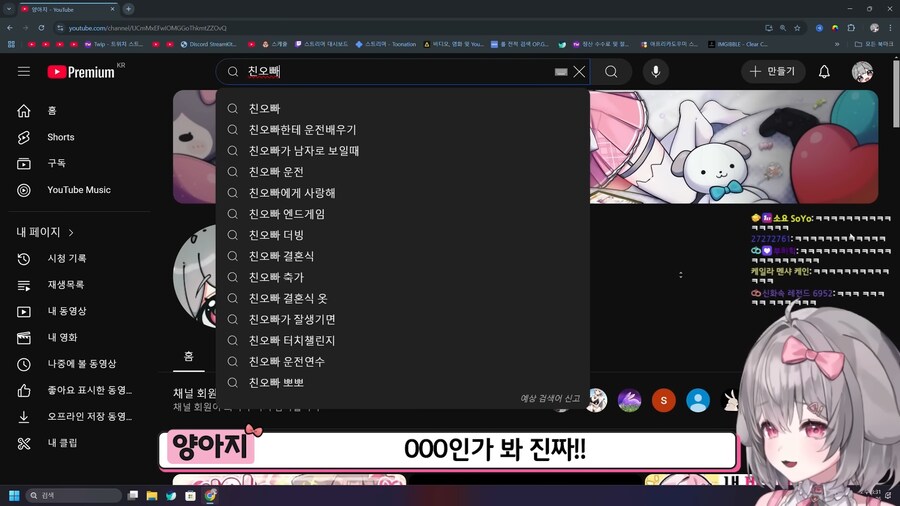Viewport: 900px width, 506px height.
Task: Open YouTube Music in the sidebar
Action: tap(79, 190)
